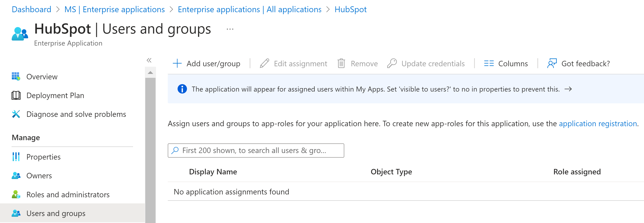Screen dimensions: 644x223
Task: Go to Enterprise applications | All applications breadcrumb
Action: coord(250,9)
